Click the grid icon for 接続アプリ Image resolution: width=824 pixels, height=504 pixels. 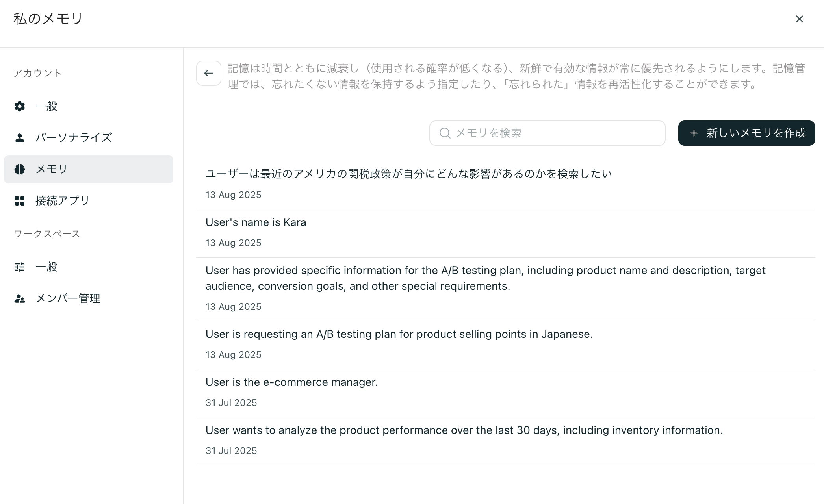(20, 201)
